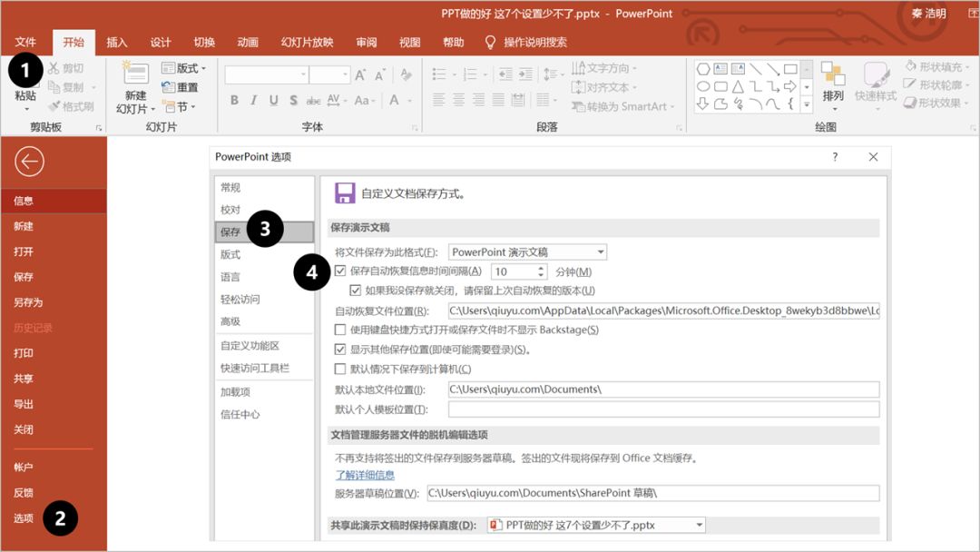Open the font name dropdown

click(x=304, y=75)
